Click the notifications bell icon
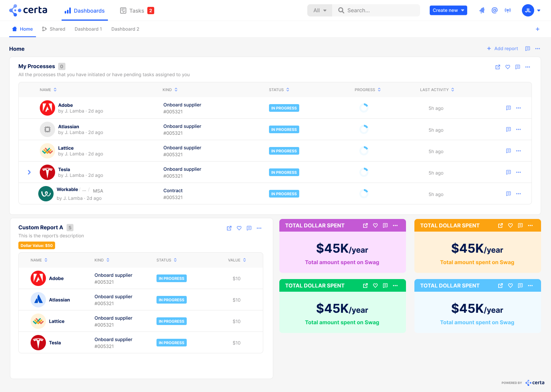This screenshot has width=551, height=392. (x=482, y=10)
